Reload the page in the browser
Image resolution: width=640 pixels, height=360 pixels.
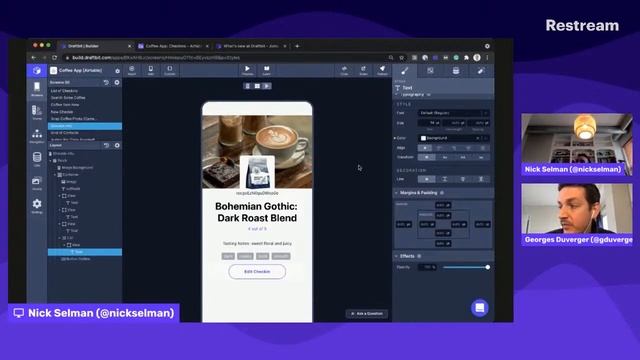(x=54, y=58)
